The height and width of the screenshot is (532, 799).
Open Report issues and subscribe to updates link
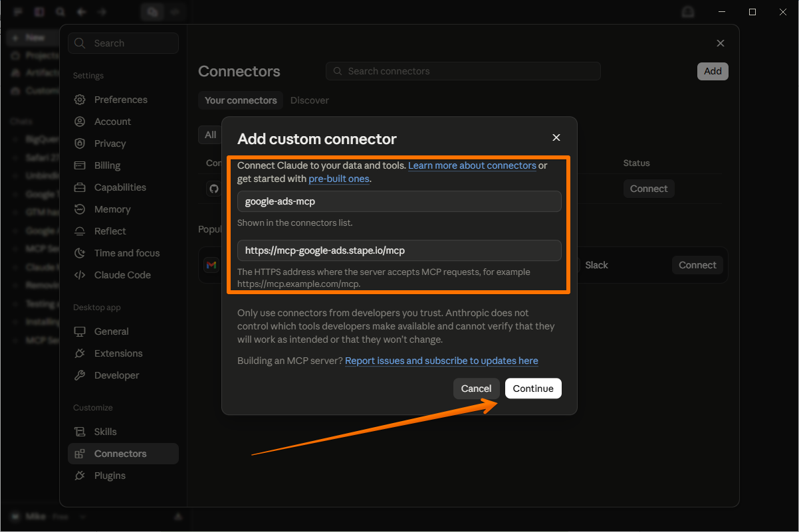point(441,361)
